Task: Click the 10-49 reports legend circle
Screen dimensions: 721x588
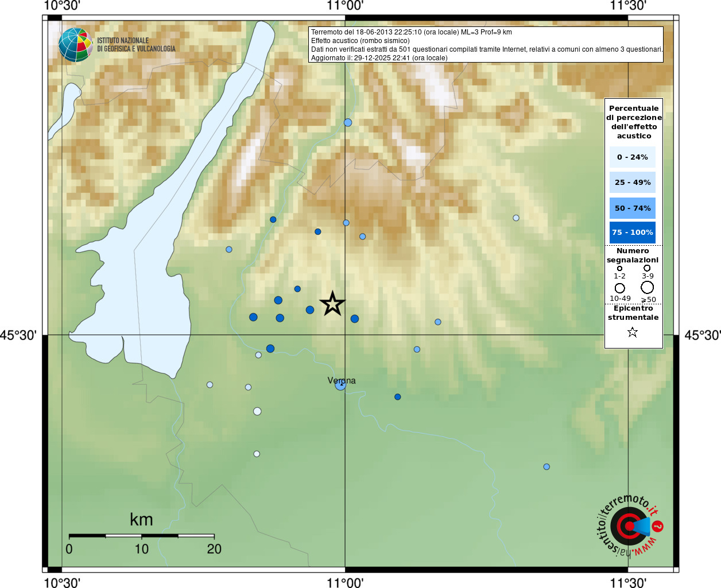Action: pos(620,288)
